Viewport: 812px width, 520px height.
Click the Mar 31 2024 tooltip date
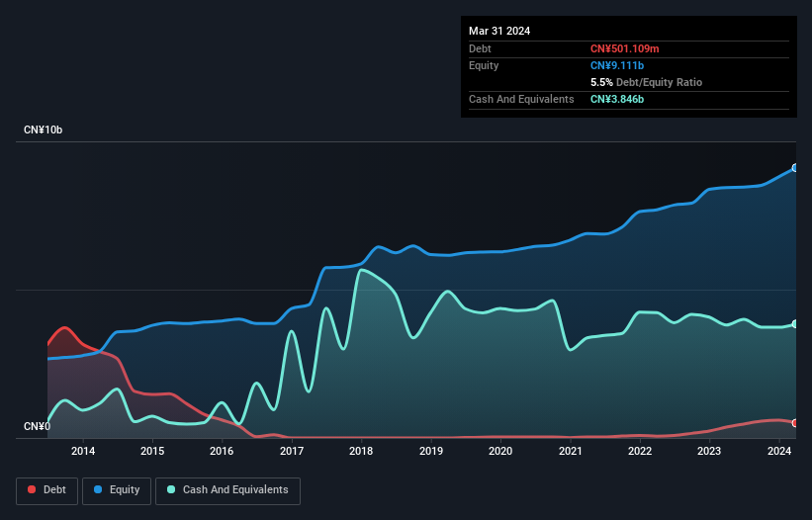[499, 31]
